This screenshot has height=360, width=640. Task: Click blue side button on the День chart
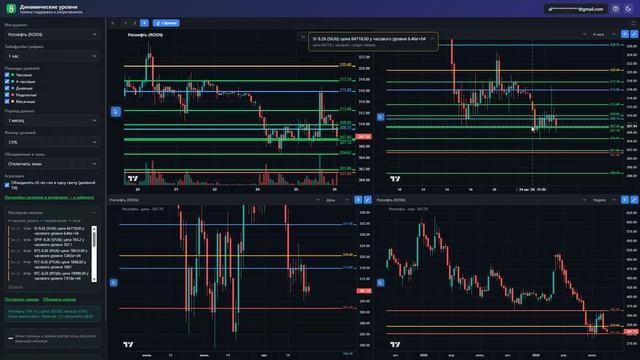coord(114,282)
